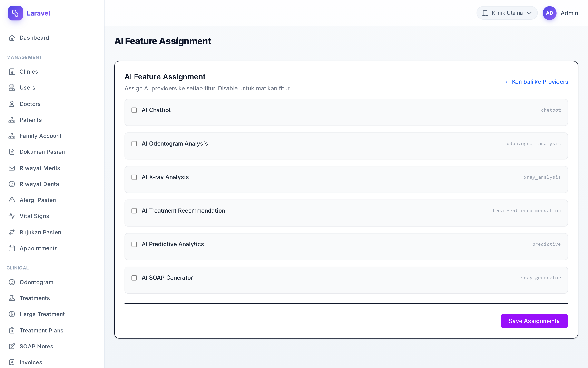This screenshot has width=588, height=368.
Task: Click the Doctors person icon
Action: click(12, 104)
